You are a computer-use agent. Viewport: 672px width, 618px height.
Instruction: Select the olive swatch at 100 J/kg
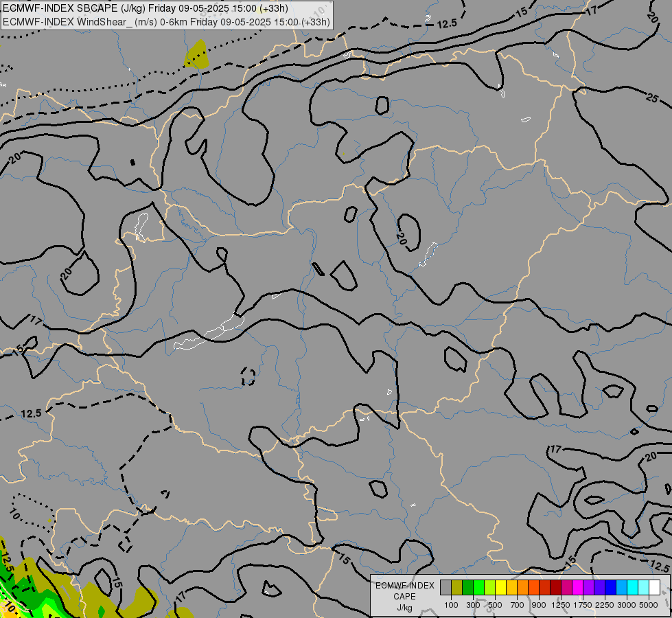457,587
